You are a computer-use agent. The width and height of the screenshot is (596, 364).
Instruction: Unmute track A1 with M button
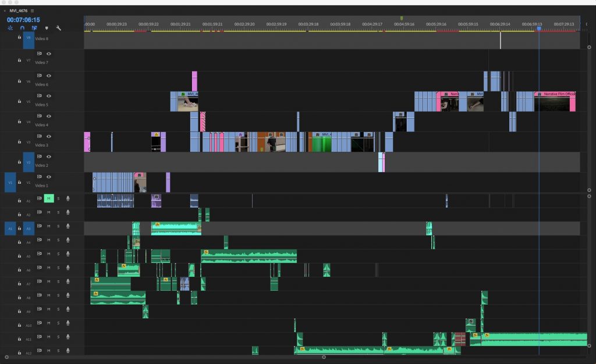point(49,198)
